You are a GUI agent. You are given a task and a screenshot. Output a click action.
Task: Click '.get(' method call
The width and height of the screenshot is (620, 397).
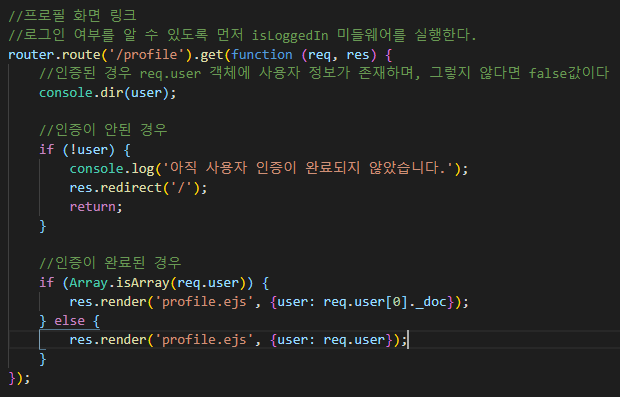coord(212,55)
